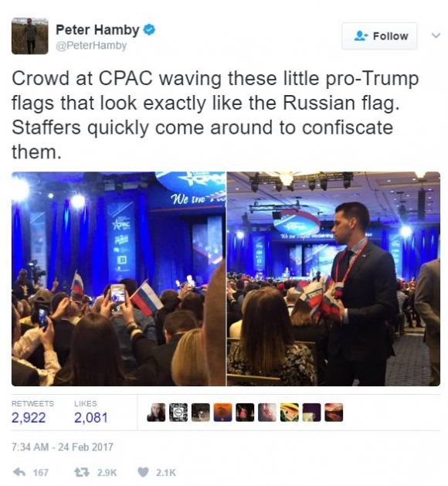Click the blue verified badge
Image resolution: width=448 pixels, height=486 pixels.
(149, 30)
